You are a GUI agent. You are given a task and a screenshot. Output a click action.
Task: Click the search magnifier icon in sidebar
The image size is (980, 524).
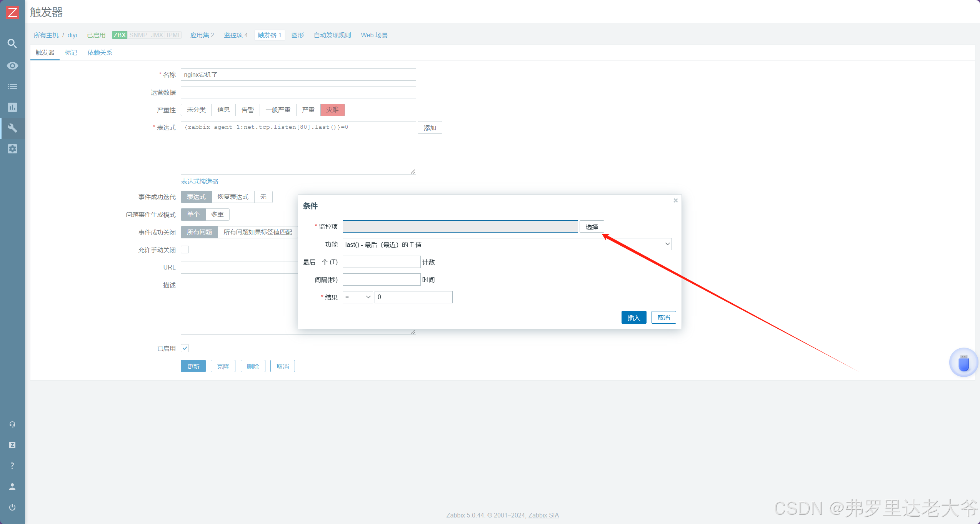[x=12, y=43]
